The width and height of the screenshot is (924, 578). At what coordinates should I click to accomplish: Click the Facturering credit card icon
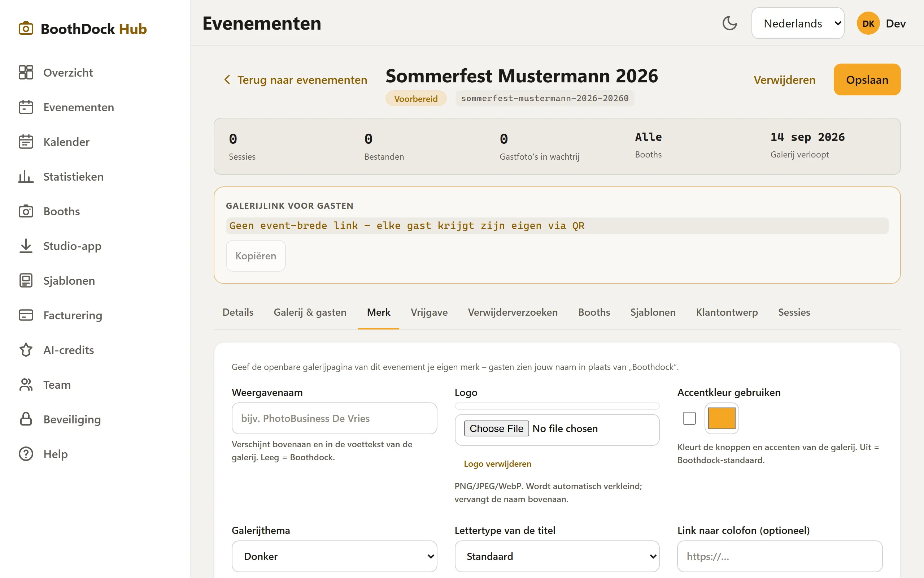coord(26,315)
